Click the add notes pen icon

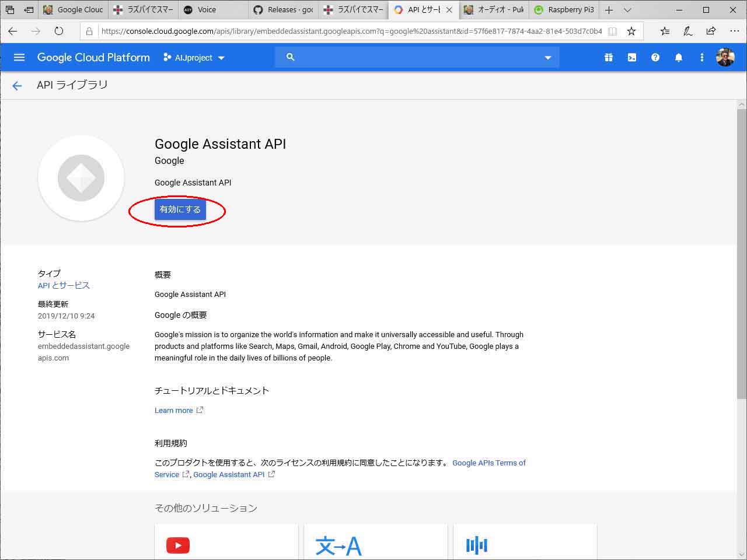[688, 32]
